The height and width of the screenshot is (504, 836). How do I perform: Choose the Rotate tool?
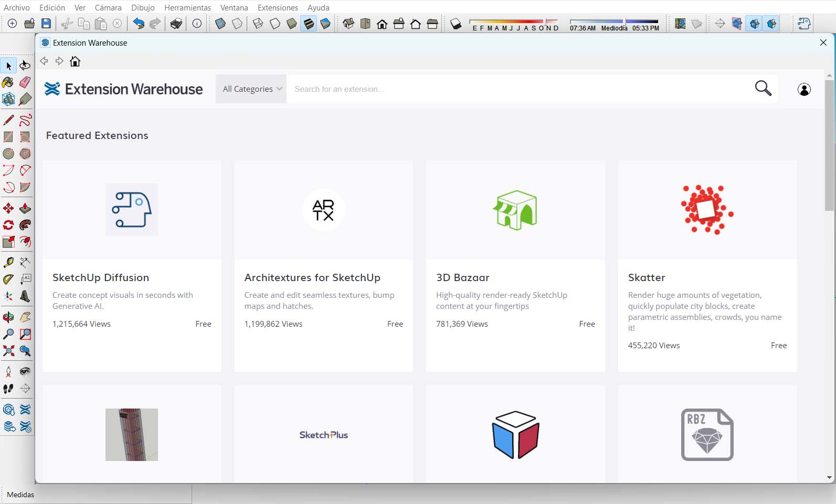(x=8, y=225)
